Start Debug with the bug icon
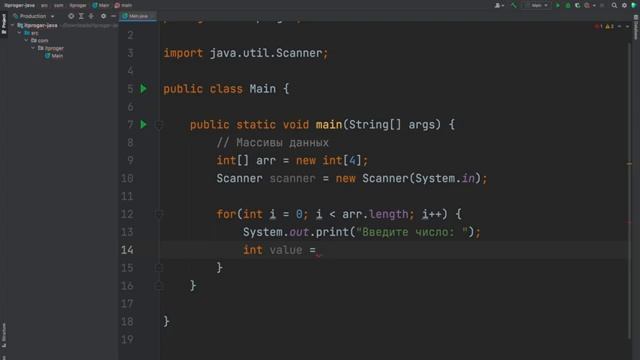 coord(568,5)
